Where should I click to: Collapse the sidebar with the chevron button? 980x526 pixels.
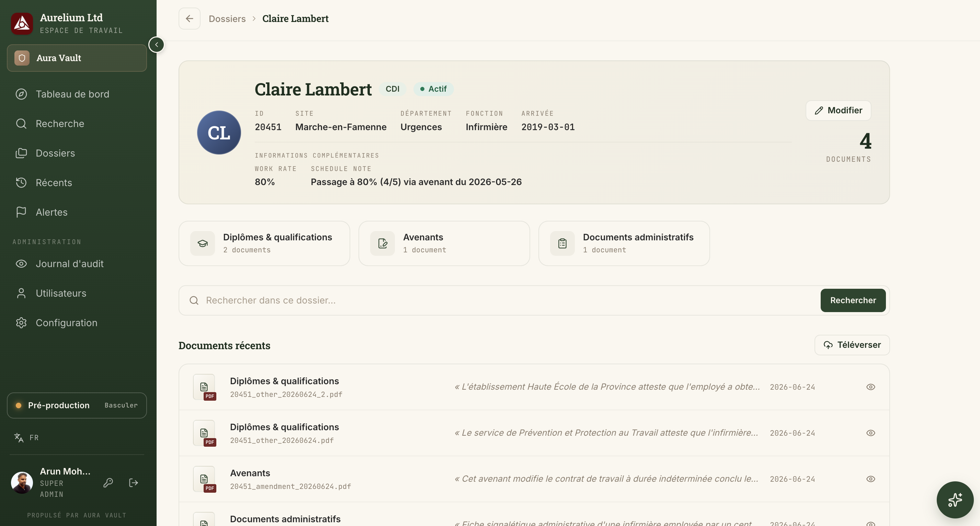(156, 45)
